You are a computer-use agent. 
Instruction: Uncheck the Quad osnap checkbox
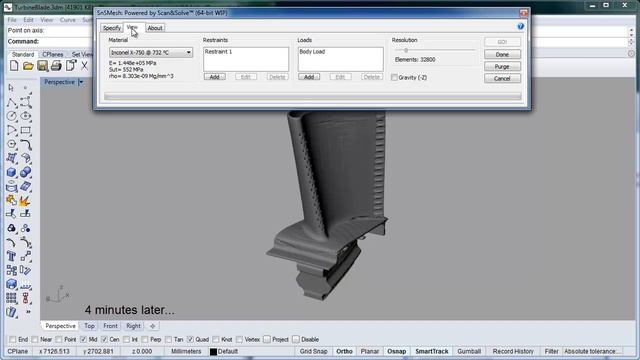tap(190, 340)
